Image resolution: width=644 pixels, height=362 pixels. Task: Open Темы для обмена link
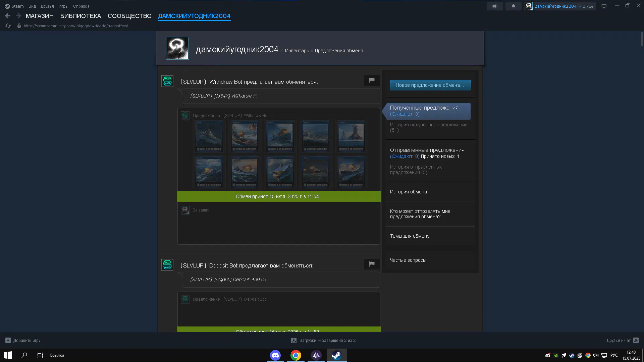pyautogui.click(x=410, y=236)
